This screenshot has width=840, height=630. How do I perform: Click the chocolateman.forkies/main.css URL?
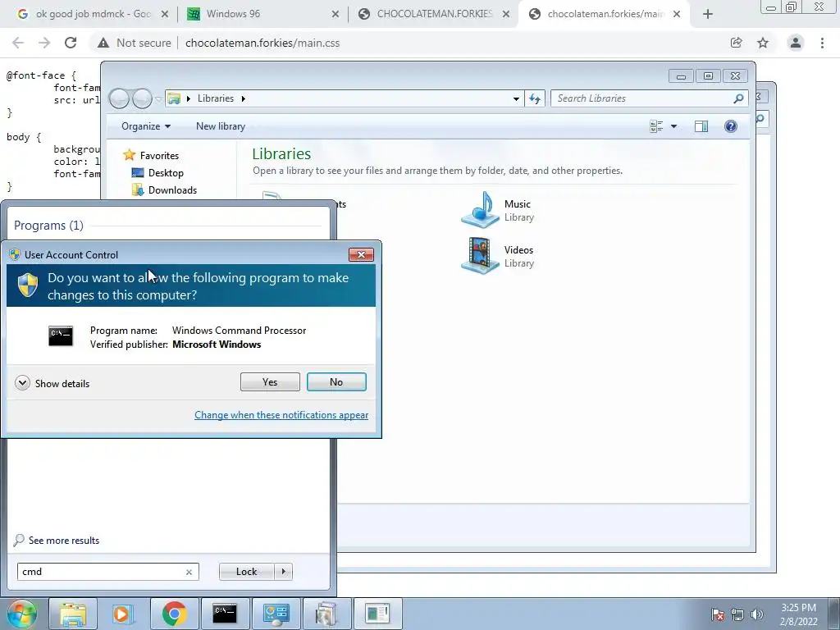pos(262,43)
